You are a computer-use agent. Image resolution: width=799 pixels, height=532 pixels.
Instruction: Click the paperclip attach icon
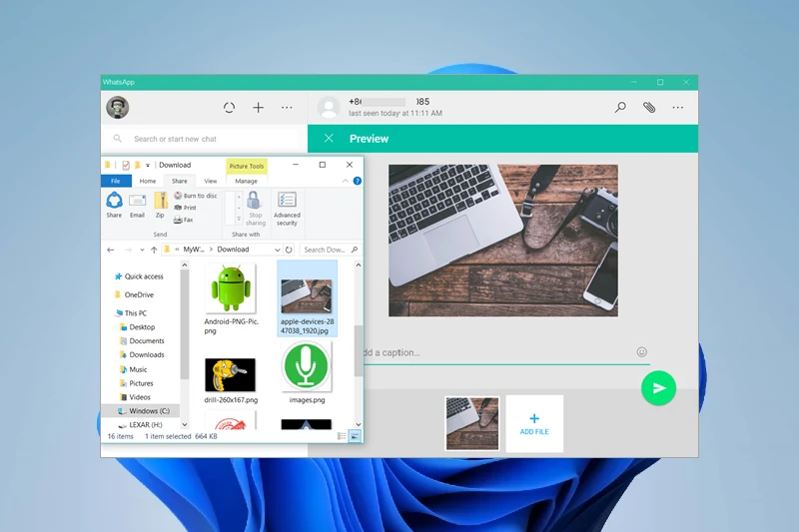649,108
